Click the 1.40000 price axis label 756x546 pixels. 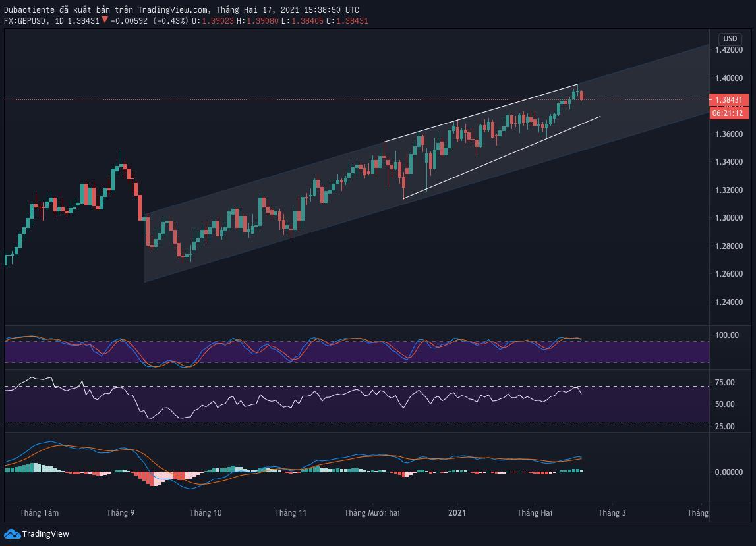pos(728,78)
